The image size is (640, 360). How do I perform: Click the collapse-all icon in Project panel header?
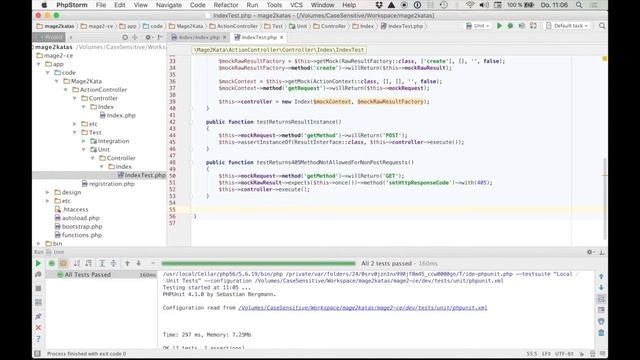135,37
